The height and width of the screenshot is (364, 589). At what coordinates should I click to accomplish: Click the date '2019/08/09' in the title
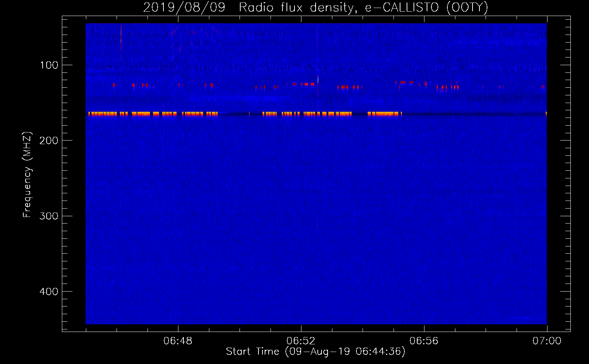point(184,7)
